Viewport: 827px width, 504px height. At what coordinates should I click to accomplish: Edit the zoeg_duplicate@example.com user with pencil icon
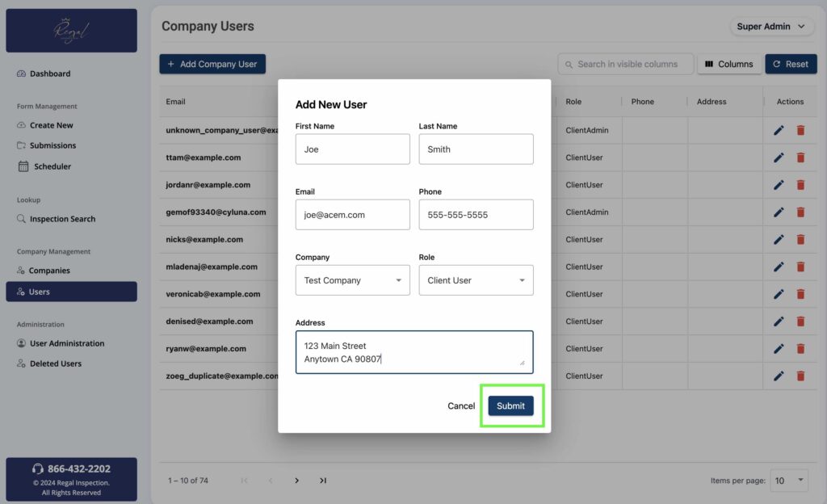click(779, 376)
